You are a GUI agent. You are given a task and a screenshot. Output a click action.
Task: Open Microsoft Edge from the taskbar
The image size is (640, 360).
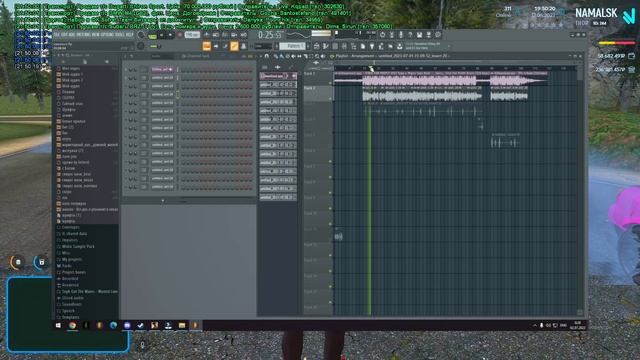pos(113,325)
